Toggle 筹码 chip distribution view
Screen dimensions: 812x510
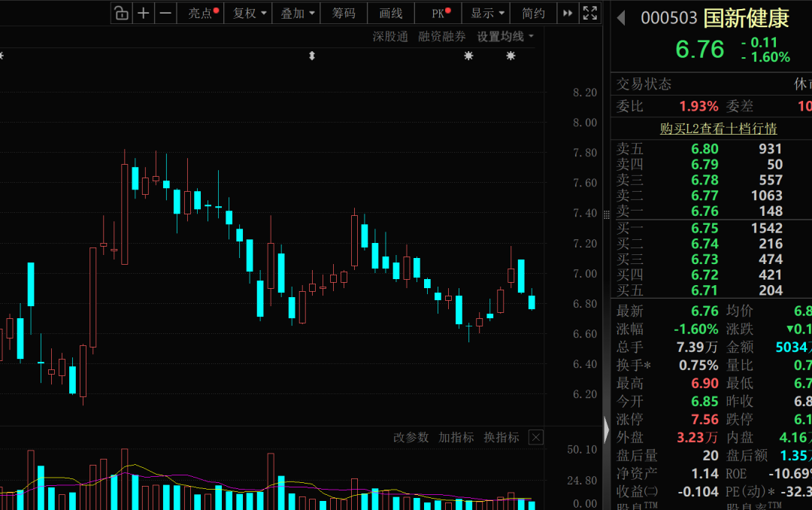[344, 13]
